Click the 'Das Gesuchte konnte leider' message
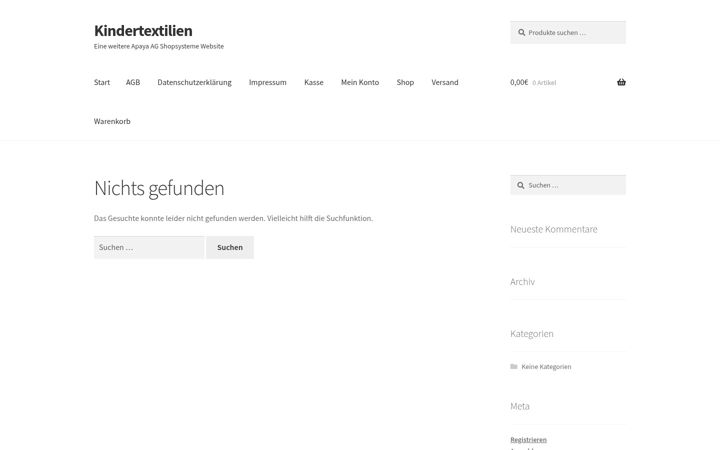 (x=233, y=219)
